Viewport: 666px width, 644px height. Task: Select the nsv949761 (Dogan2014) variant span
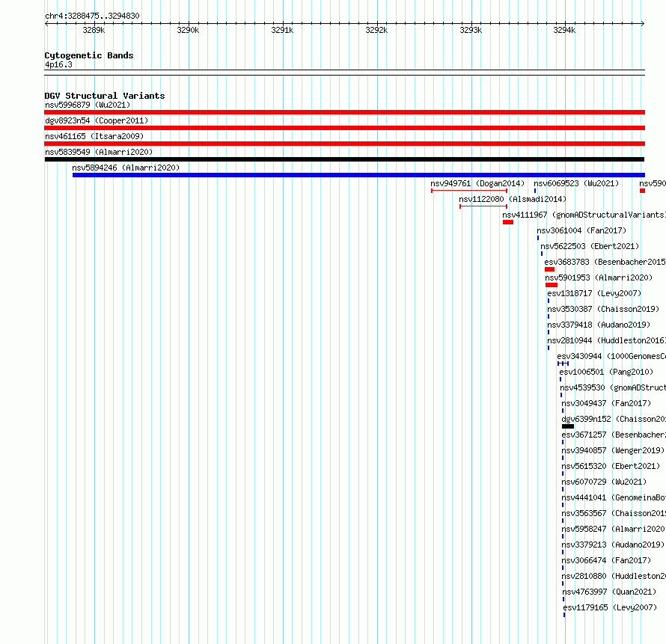(x=469, y=191)
